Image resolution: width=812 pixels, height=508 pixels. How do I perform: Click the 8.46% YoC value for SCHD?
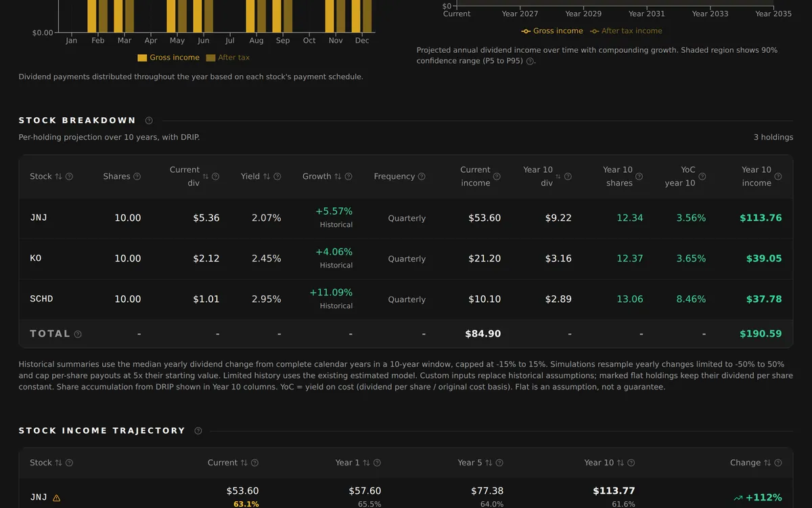(x=691, y=299)
